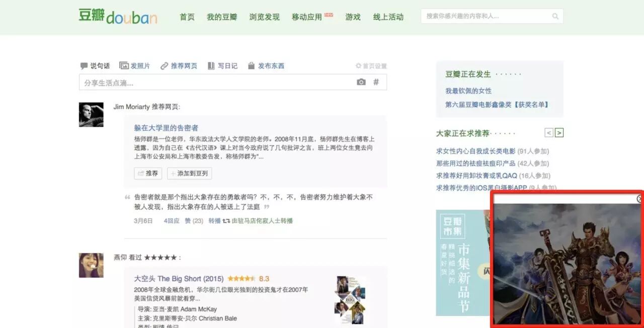Choose 发布东西 post option
Viewport: 644px width, 328px height.
tap(266, 66)
